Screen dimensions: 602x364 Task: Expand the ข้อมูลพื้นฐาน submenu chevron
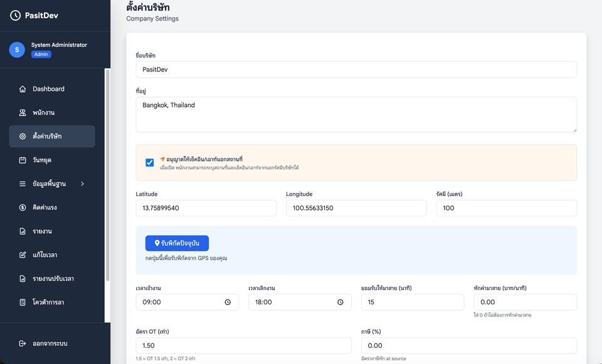pos(83,184)
